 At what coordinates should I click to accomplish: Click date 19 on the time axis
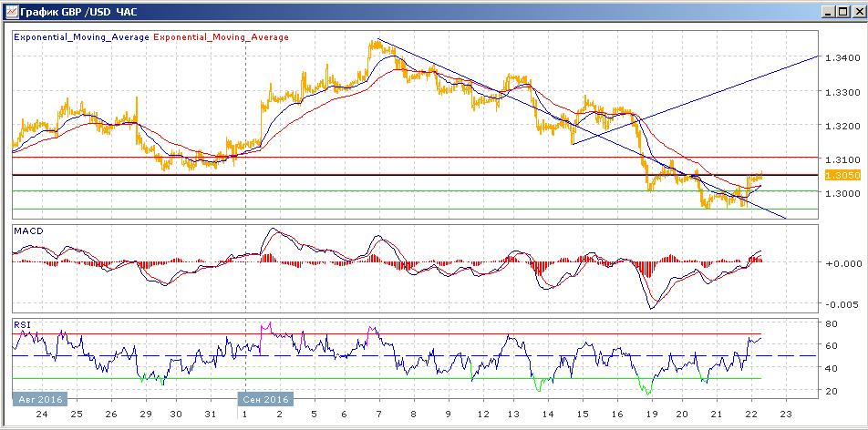click(649, 413)
